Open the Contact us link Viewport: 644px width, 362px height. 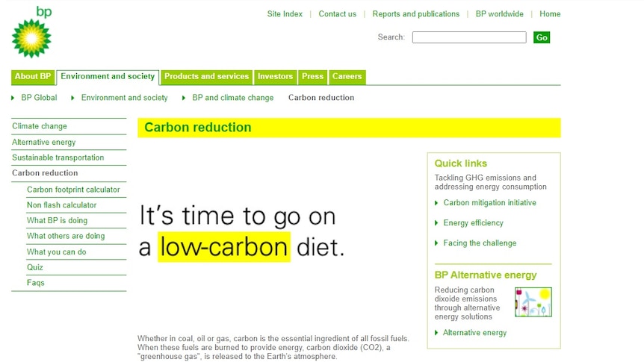337,14
